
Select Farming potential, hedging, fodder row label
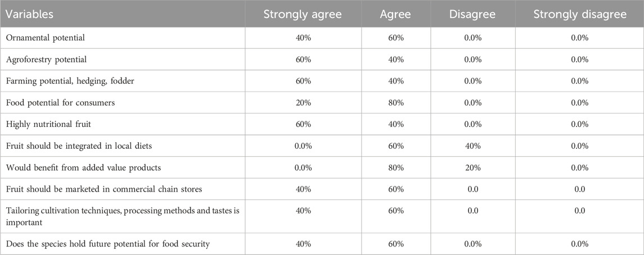[70, 81]
